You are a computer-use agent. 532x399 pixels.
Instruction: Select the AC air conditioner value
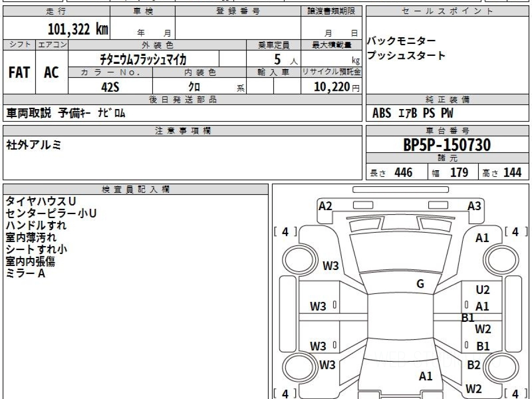[51, 72]
